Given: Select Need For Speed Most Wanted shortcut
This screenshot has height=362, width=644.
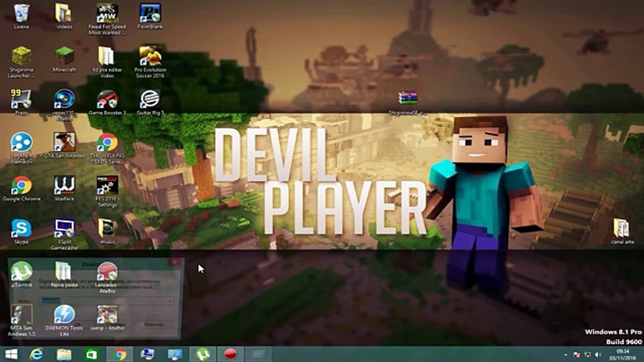Looking at the screenshot, I should (107, 19).
